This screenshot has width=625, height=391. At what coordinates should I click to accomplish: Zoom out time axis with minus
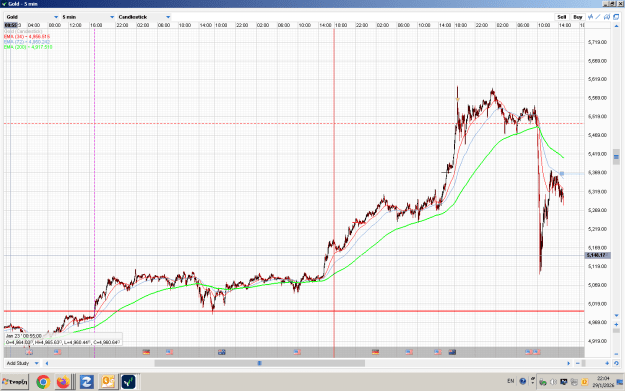pos(578,363)
